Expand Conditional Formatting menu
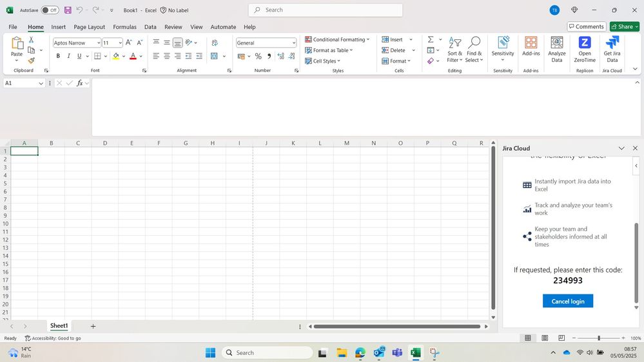Screen dimensions: 644x362 click(337, 39)
